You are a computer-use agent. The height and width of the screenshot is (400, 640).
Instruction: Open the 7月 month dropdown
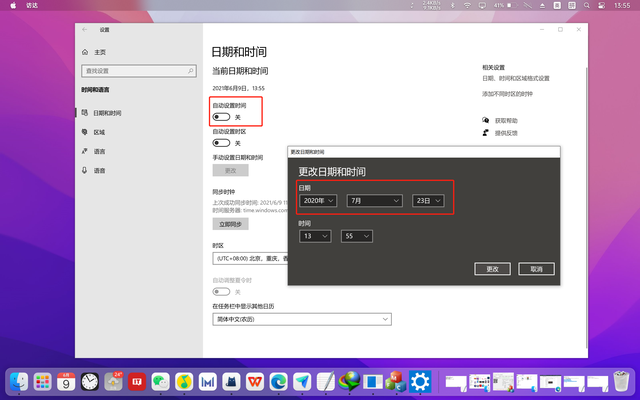tap(375, 201)
